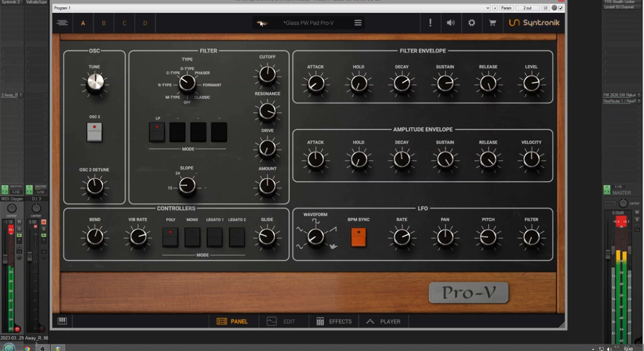Click the RESONANCE knob
Viewport: 644px width, 351px height.
coord(268,111)
